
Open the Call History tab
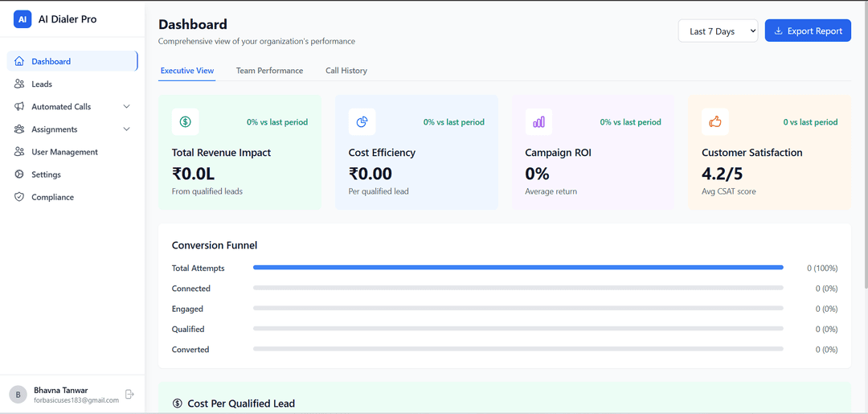pos(346,71)
